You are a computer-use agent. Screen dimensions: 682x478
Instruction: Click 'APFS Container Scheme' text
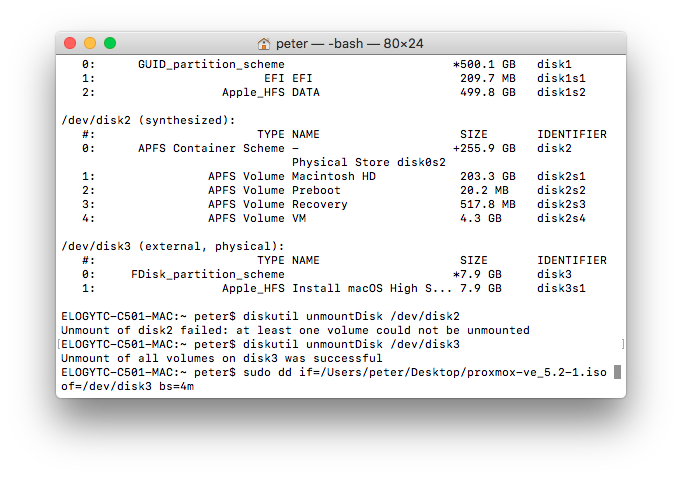tap(211, 148)
